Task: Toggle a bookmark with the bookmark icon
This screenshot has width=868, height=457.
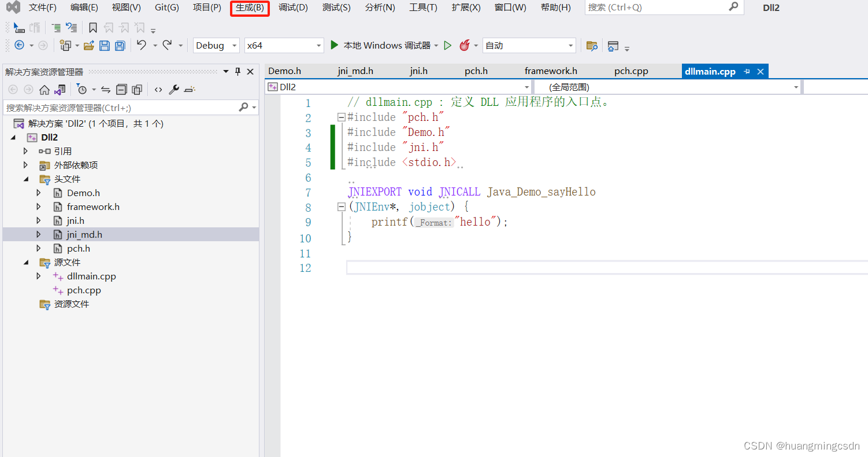Action: coord(92,27)
